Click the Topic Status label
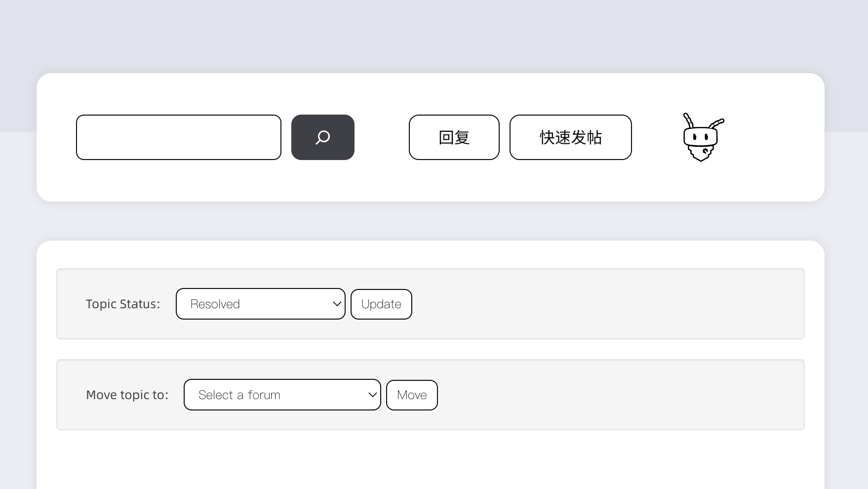Image resolution: width=868 pixels, height=489 pixels. click(123, 304)
